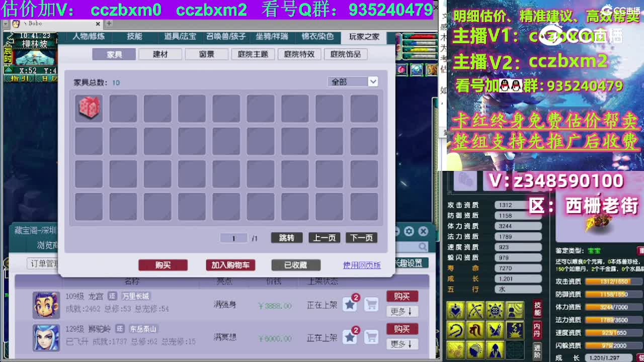Click the 进阶 side tab in pet panel
The width and height of the screenshot is (644, 362).
click(537, 351)
